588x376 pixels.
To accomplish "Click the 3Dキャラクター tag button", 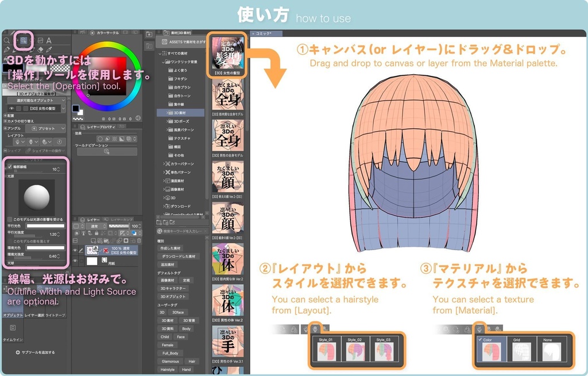I will 173,289.
